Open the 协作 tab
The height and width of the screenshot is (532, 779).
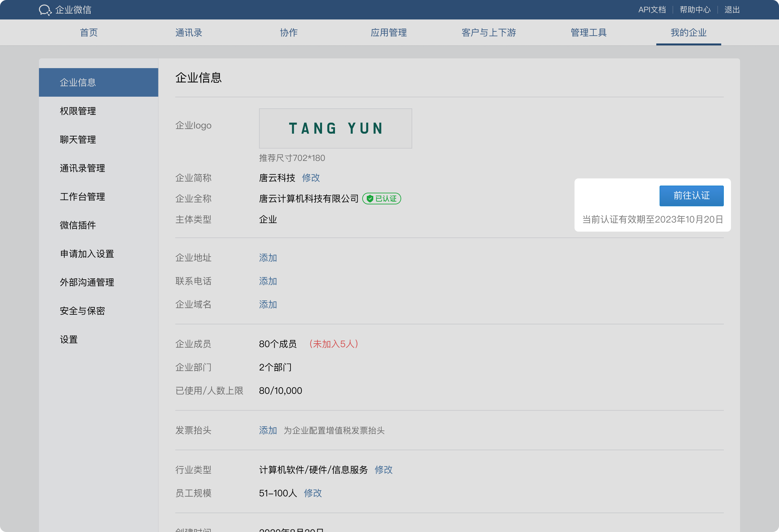(x=289, y=32)
